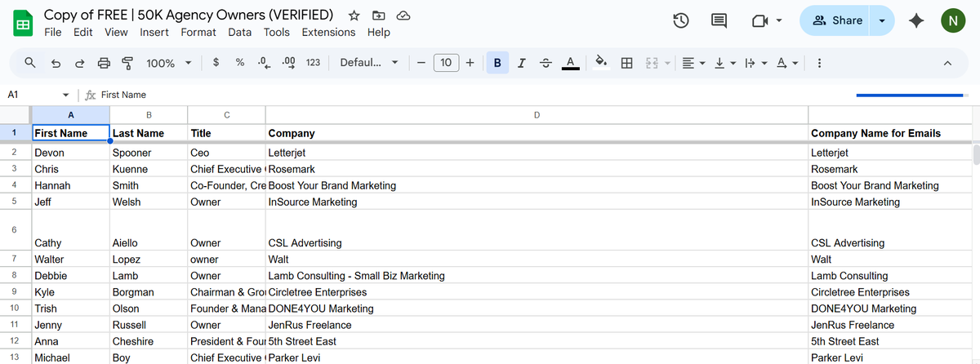Select the Last Name header cell
This screenshot has width=980, height=364.
tap(148, 133)
